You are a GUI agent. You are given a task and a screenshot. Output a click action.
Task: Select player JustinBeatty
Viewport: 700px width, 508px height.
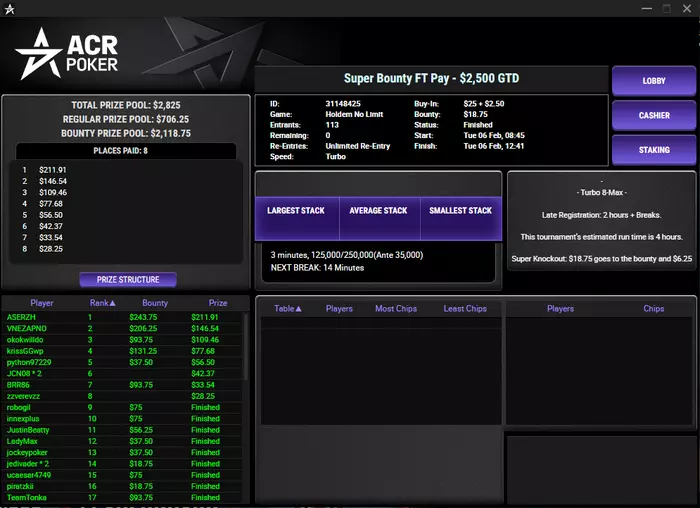tap(122, 430)
